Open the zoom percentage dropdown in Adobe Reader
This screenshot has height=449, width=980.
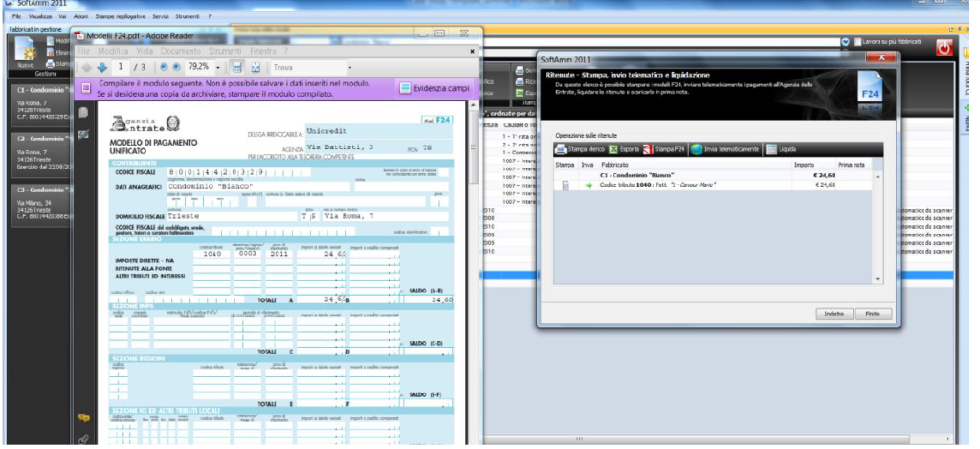click(x=218, y=67)
